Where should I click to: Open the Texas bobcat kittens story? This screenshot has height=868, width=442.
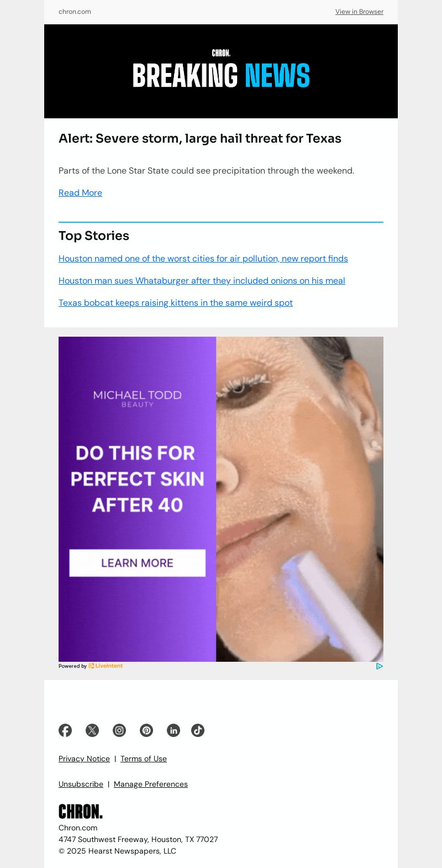pyautogui.click(x=176, y=303)
